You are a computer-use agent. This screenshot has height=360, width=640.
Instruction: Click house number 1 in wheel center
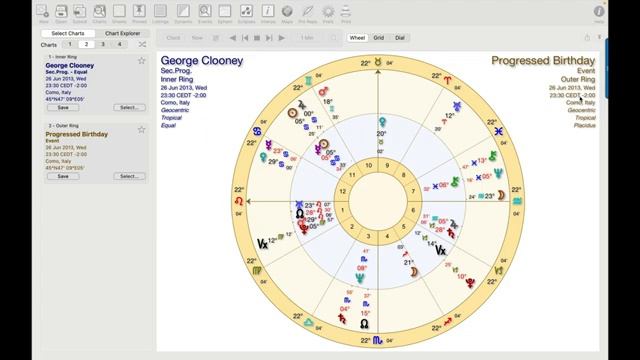click(342, 210)
